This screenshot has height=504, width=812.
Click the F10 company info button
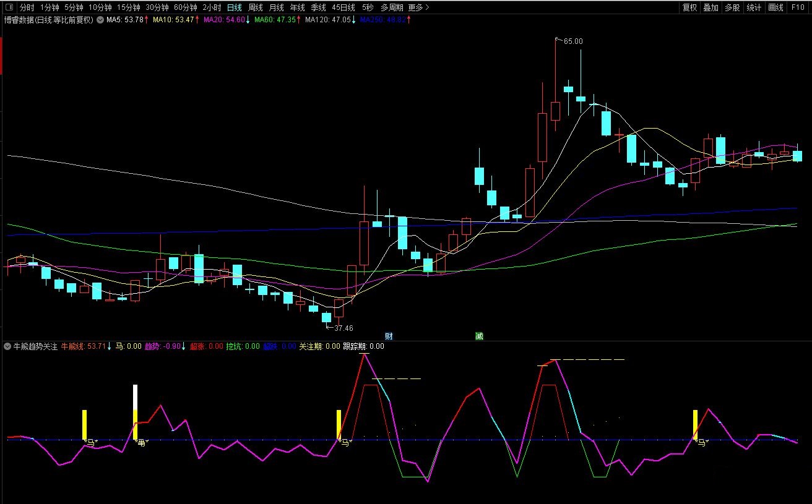pyautogui.click(x=798, y=7)
